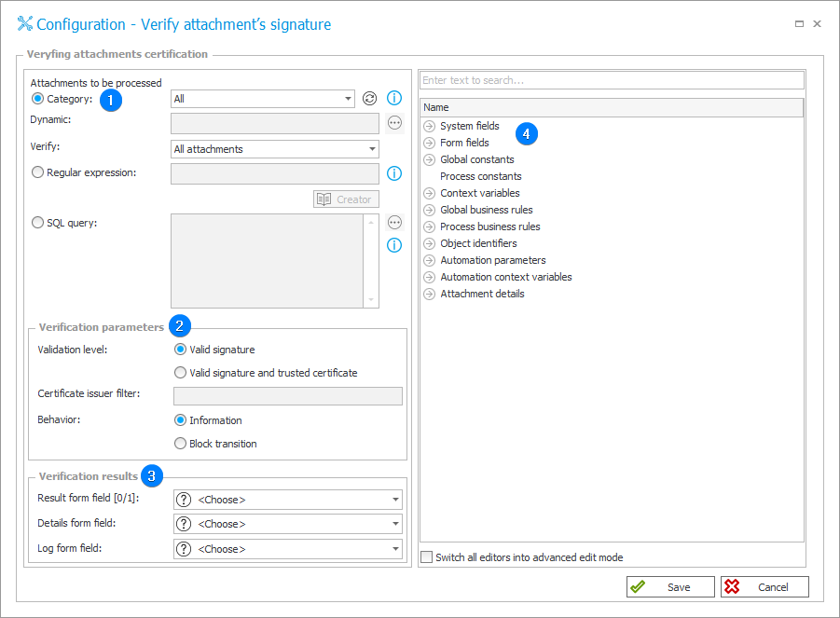840x618 pixels.
Task: Maximize the configuration window
Action: (799, 23)
